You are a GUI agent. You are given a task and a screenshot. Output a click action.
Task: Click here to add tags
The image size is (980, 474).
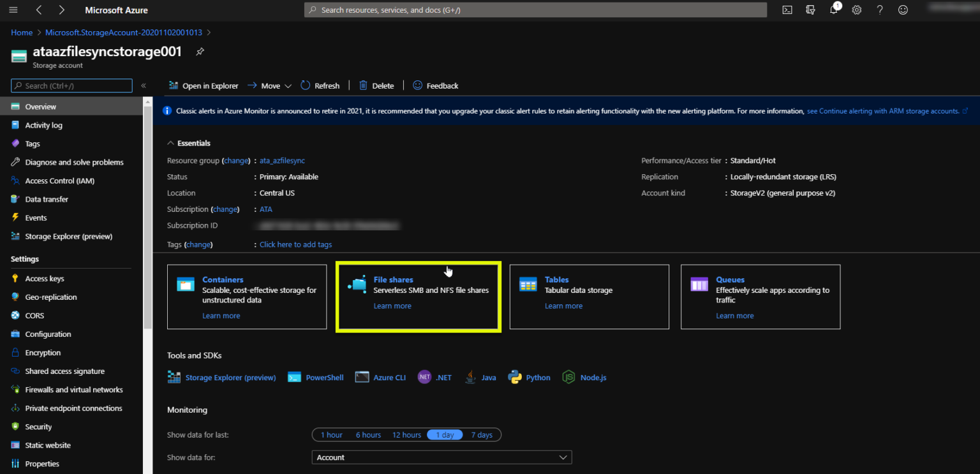(x=295, y=244)
